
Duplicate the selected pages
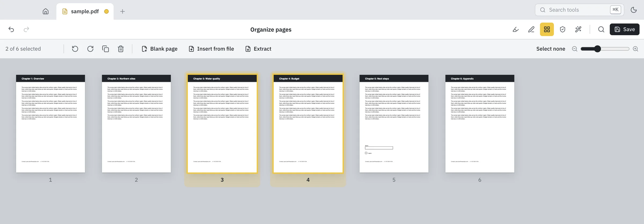coord(105,49)
